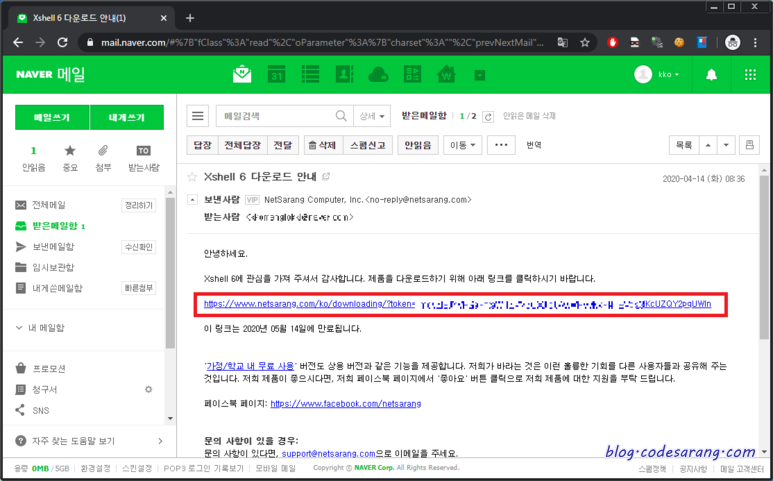Collapse the sender details toggle

[192, 200]
